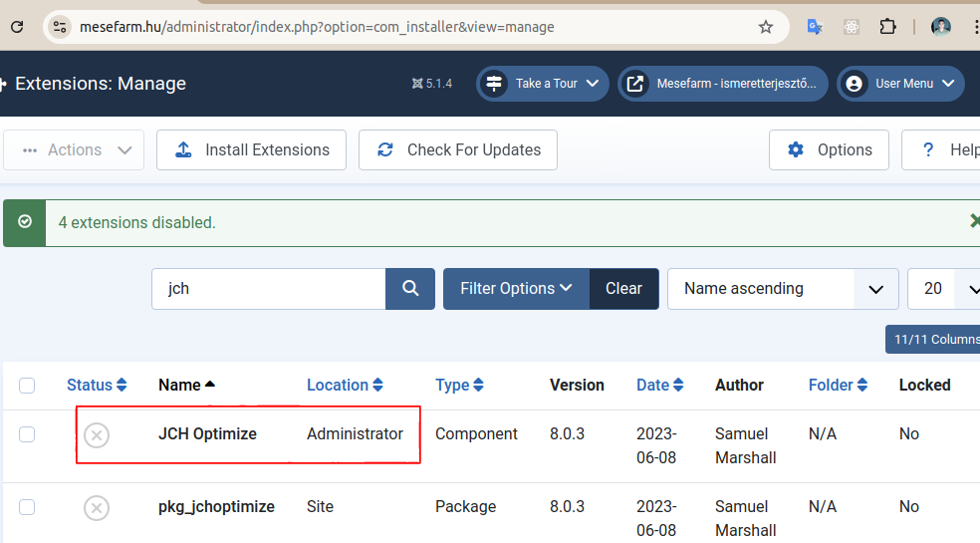Click Install Extensions button
Image resolution: width=980 pixels, height=543 pixels.
click(x=251, y=149)
